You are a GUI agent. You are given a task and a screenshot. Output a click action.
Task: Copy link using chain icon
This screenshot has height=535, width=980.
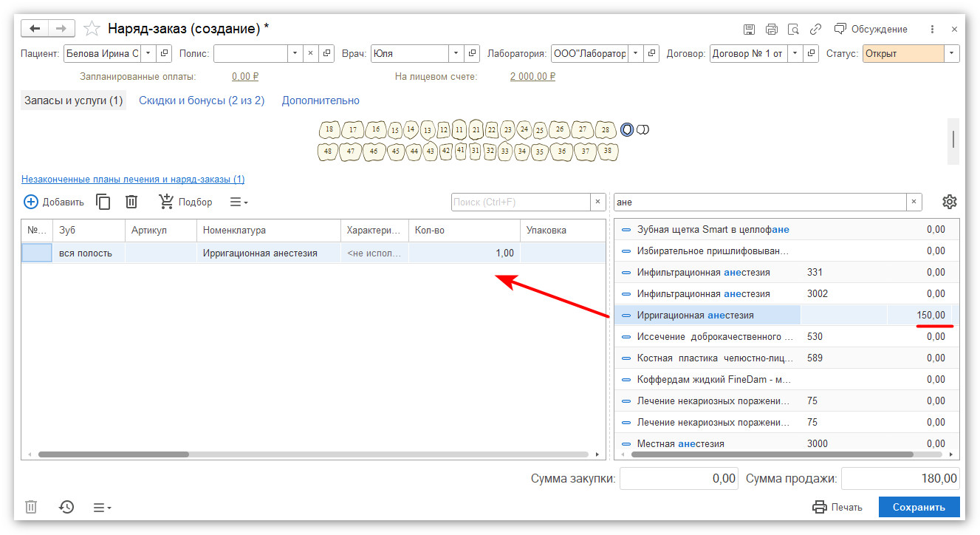click(815, 30)
